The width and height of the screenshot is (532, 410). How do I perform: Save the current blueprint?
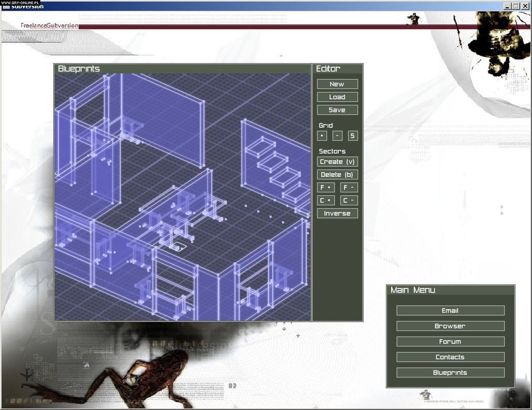(337, 110)
